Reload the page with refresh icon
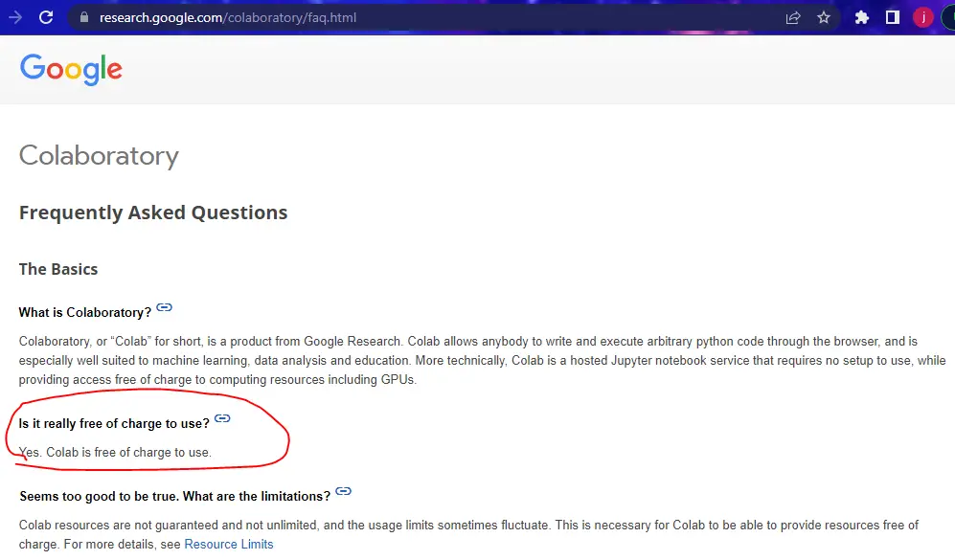This screenshot has height=560, width=955. (x=46, y=17)
